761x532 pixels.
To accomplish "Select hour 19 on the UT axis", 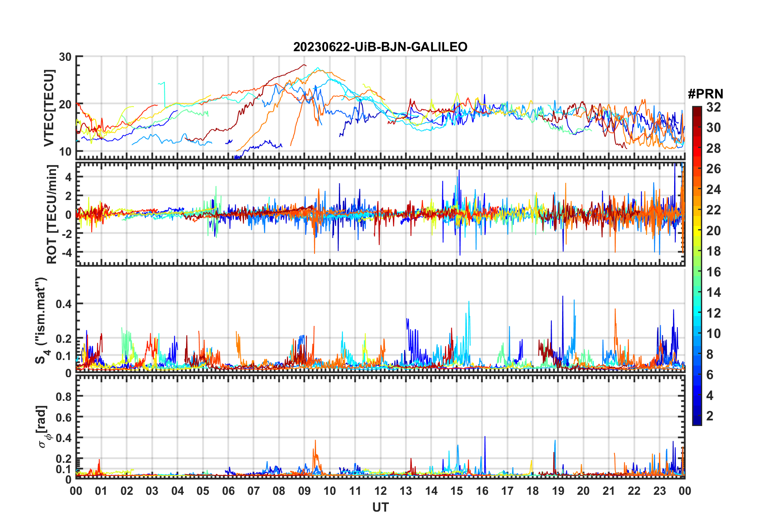I will (558, 491).
